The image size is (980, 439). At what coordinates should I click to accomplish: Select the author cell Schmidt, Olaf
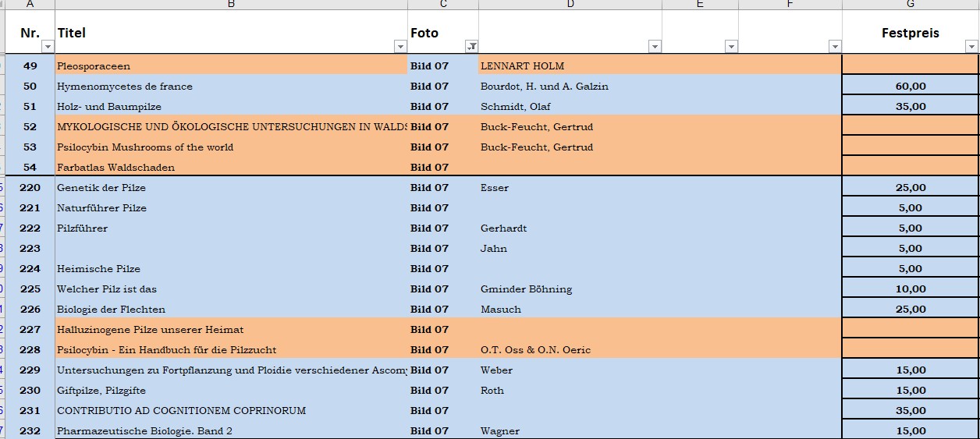[x=570, y=107]
